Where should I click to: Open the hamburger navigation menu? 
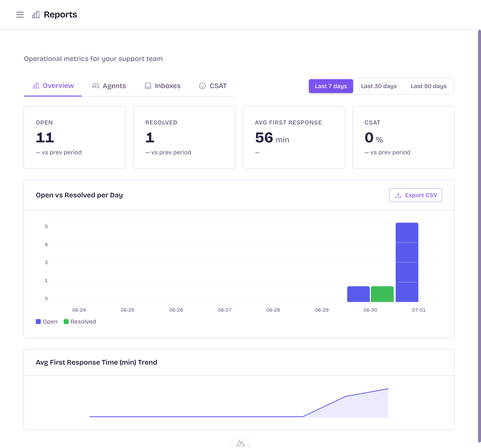coord(20,15)
